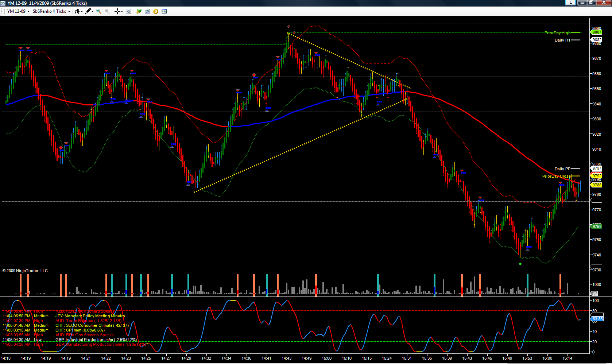Click the 9820 price axis label
The image size is (612, 364).
coord(597,134)
